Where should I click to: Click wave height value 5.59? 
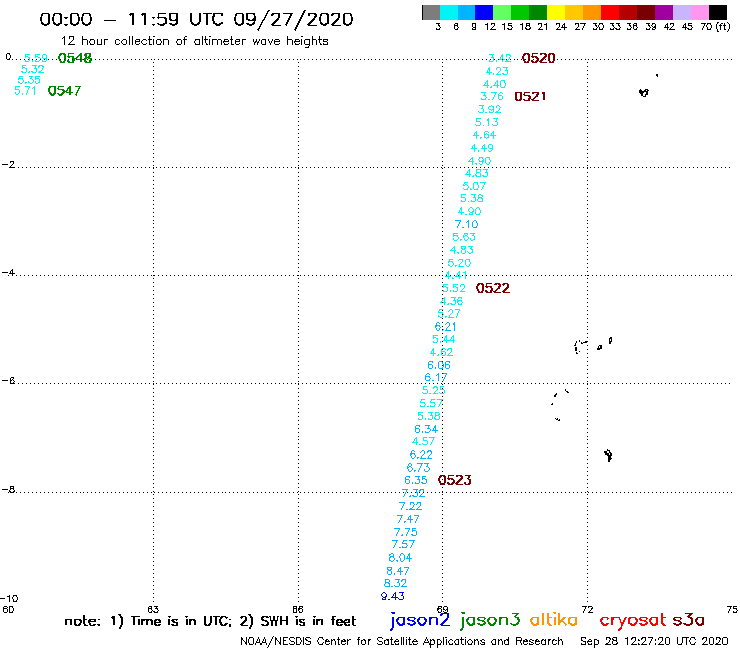[36, 58]
